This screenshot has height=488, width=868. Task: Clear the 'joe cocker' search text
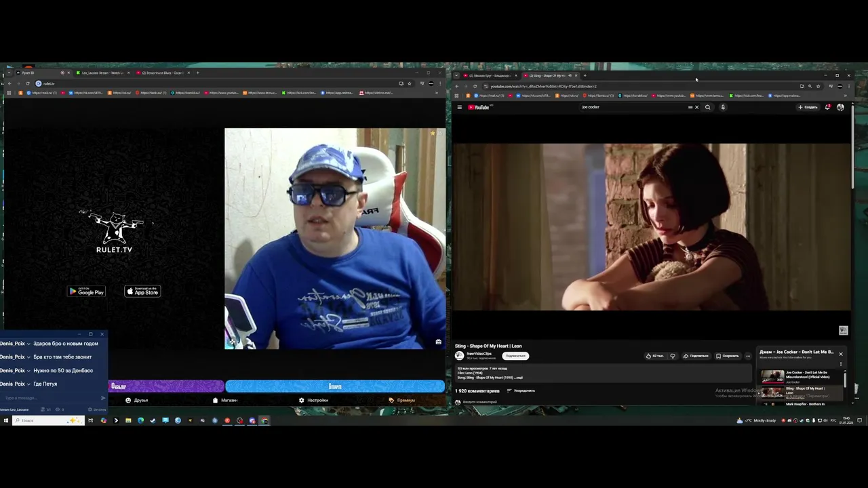[x=696, y=107]
